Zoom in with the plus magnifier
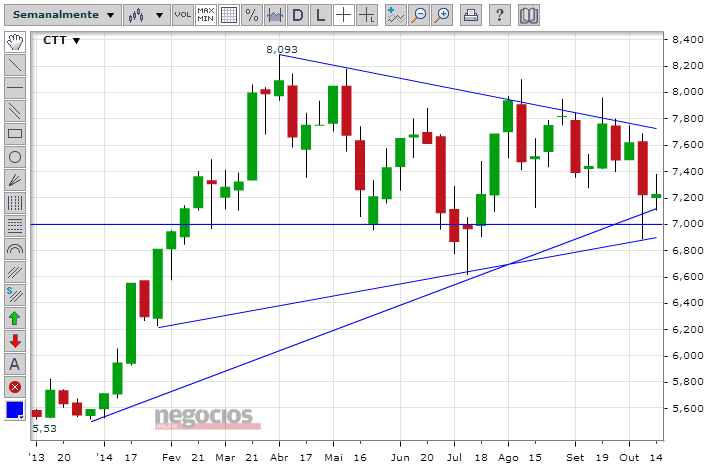716x469 pixels. [x=442, y=15]
